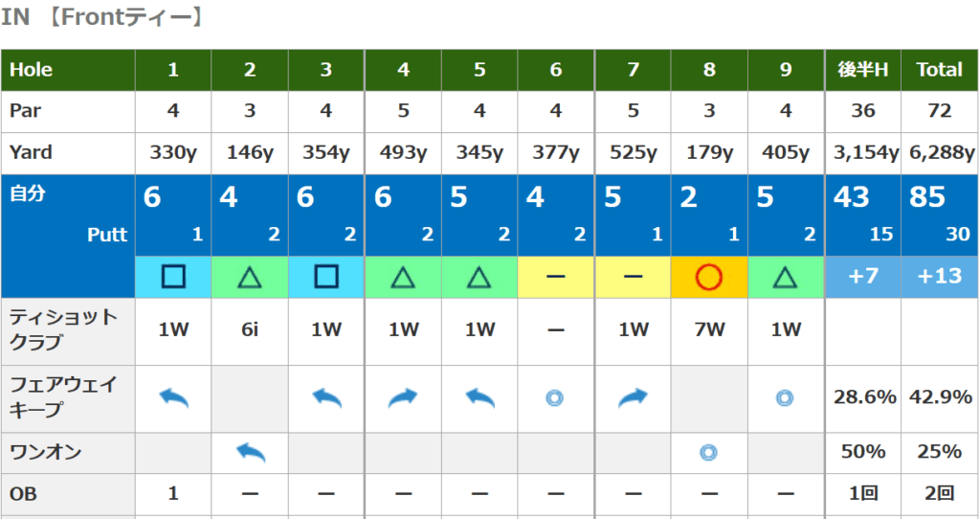This screenshot has height=519, width=980.
Task: Click the Total column header
Action: point(940,70)
